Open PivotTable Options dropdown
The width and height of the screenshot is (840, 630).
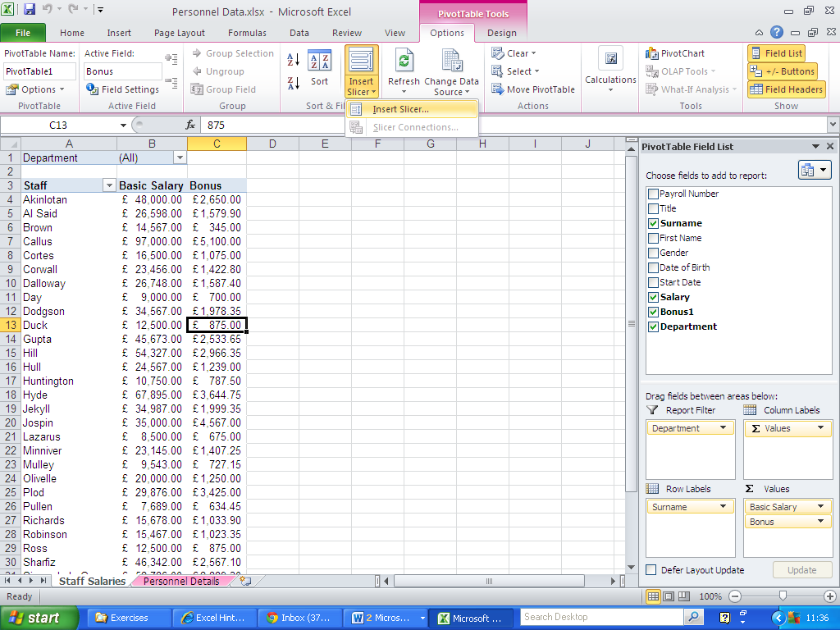36,89
